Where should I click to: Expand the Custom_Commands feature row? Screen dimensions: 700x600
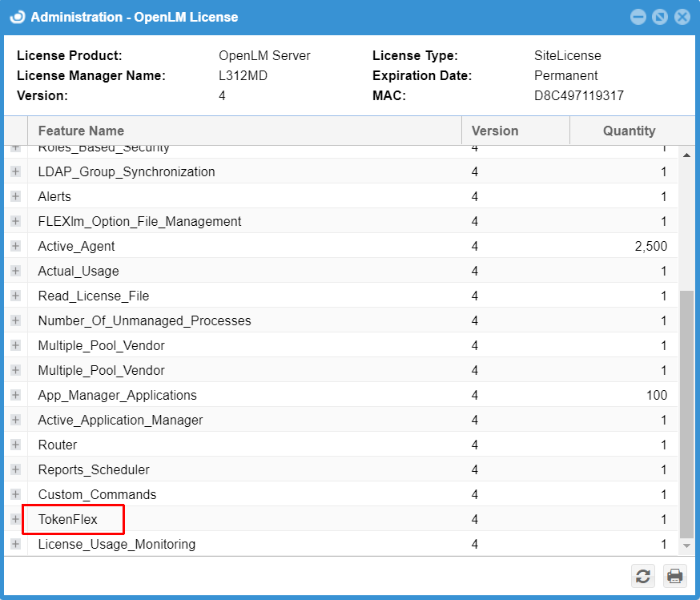[x=16, y=494]
